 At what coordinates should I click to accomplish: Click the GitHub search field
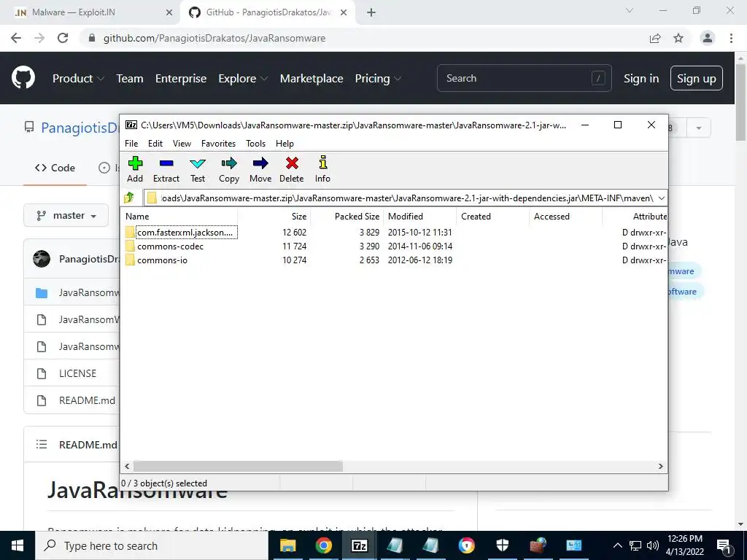(524, 78)
